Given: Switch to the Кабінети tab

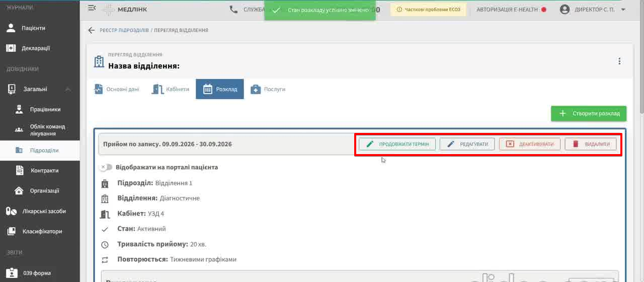Looking at the screenshot, I should coord(171,89).
